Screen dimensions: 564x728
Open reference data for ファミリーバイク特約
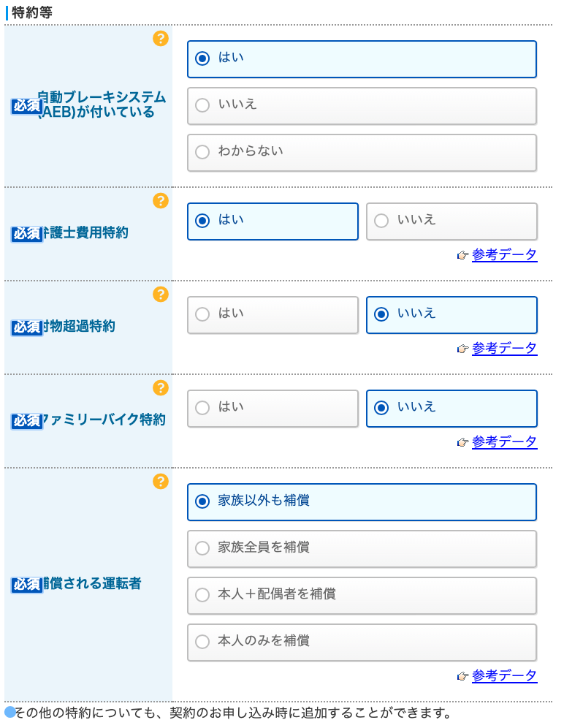coord(504,442)
